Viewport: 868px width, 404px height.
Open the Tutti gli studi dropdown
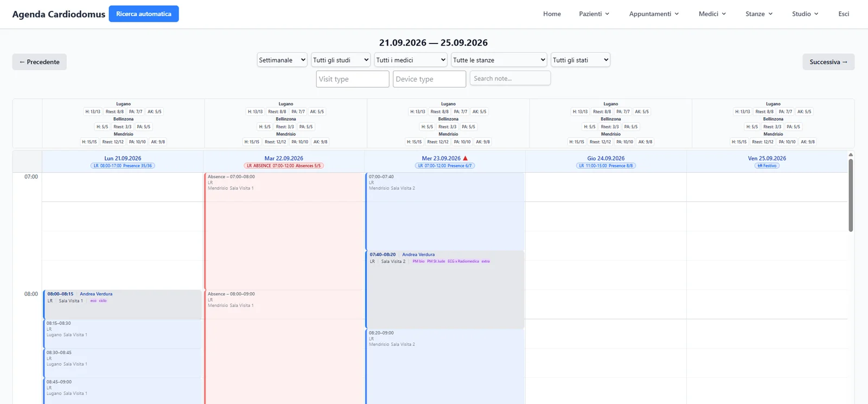pyautogui.click(x=341, y=60)
